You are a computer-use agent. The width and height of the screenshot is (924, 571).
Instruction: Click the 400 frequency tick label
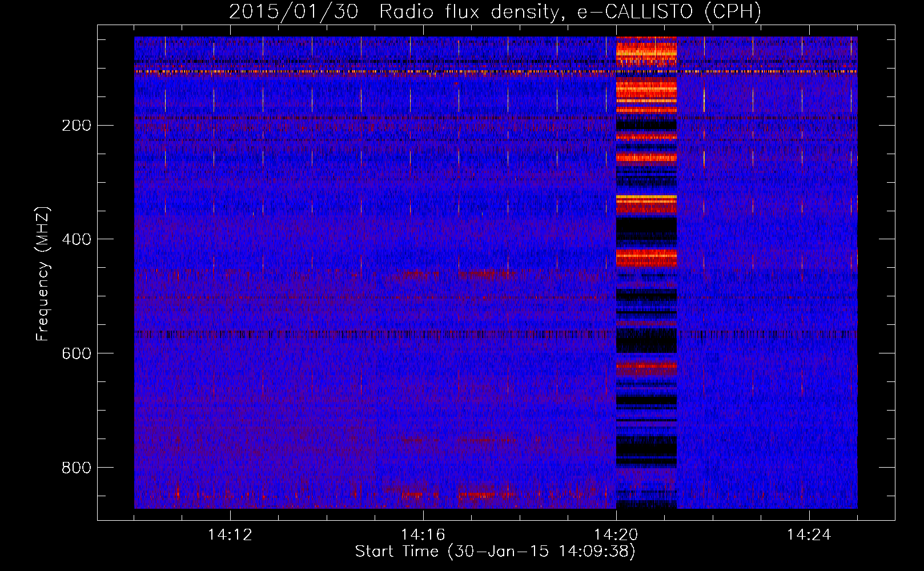point(76,239)
